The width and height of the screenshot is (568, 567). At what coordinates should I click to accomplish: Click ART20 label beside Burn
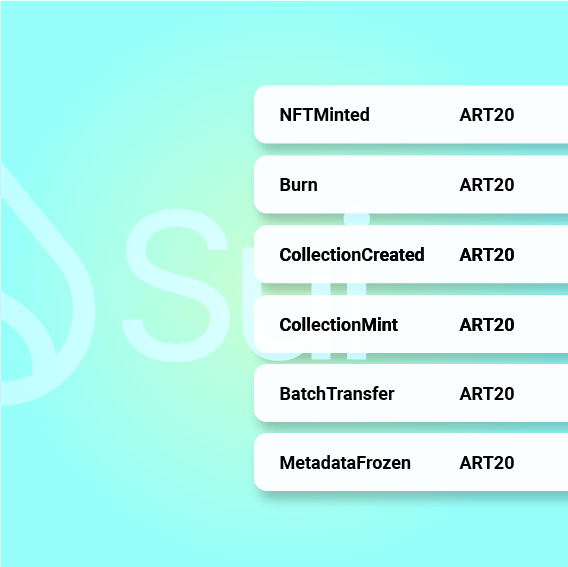pyautogui.click(x=487, y=185)
